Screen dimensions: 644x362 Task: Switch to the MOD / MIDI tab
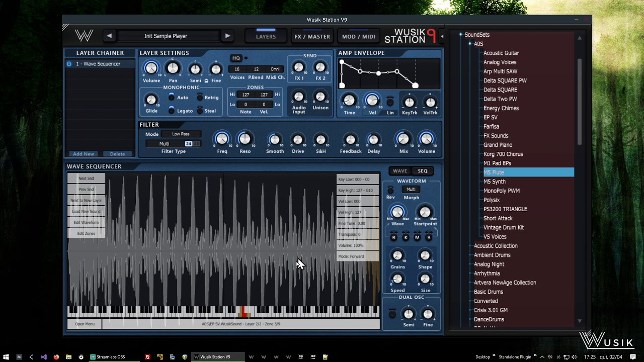[359, 36]
